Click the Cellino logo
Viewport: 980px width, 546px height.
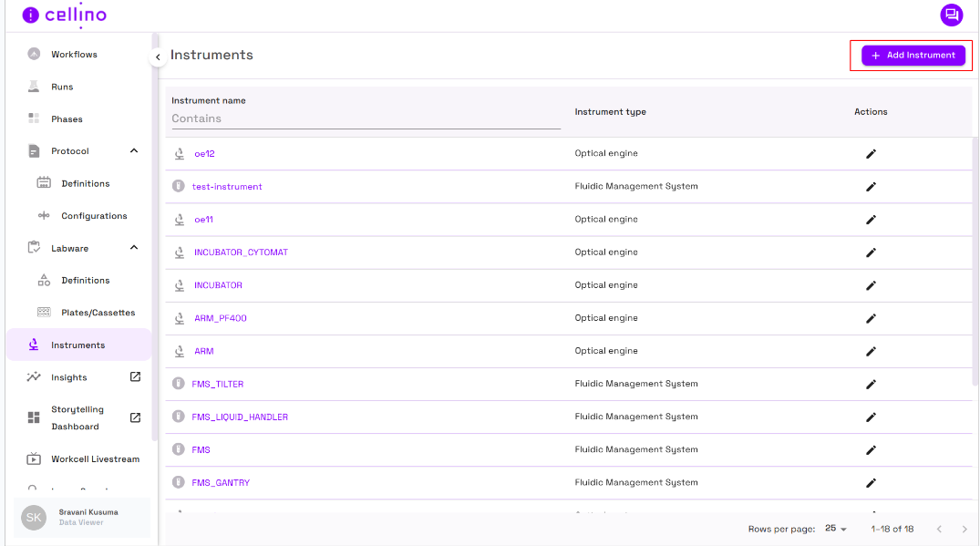[65, 15]
